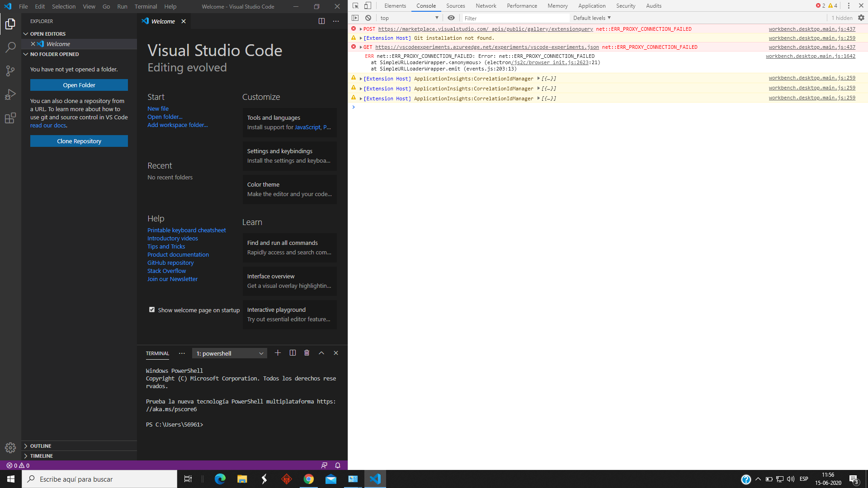Open workbench.desktop.main.js:1642 source link

click(811, 56)
